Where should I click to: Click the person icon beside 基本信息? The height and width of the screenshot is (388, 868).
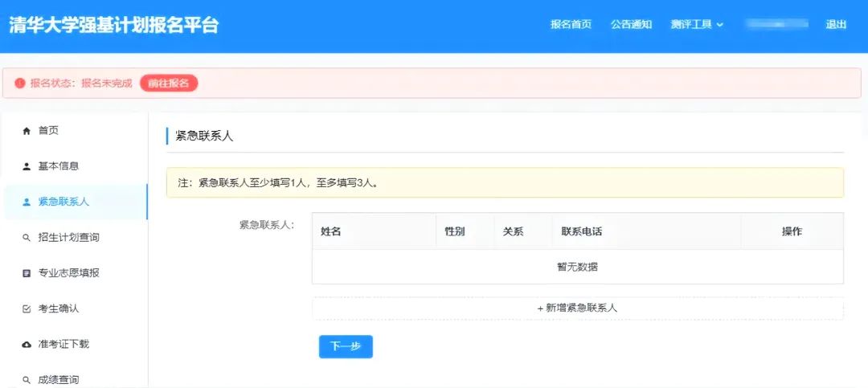27,166
